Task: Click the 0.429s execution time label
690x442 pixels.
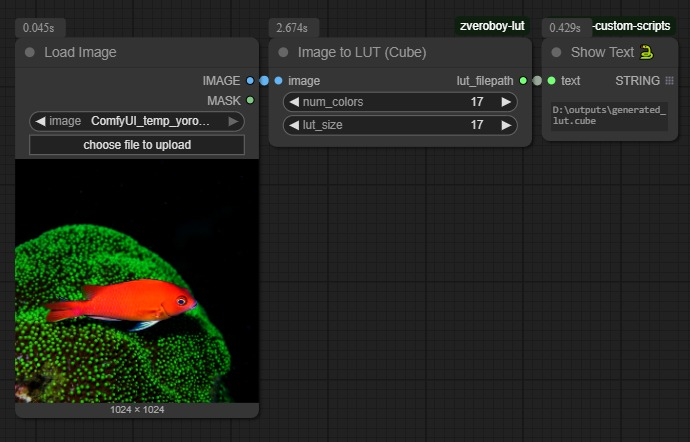Action: coord(565,28)
